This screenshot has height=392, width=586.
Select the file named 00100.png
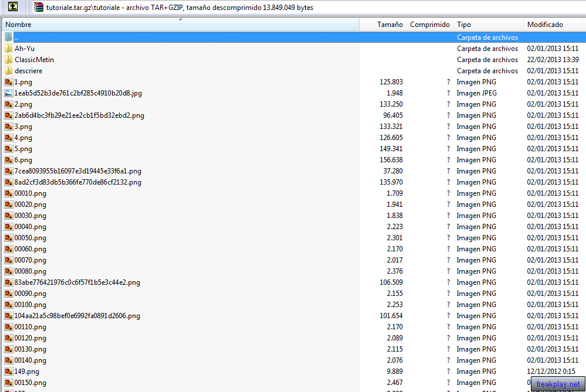click(x=31, y=305)
